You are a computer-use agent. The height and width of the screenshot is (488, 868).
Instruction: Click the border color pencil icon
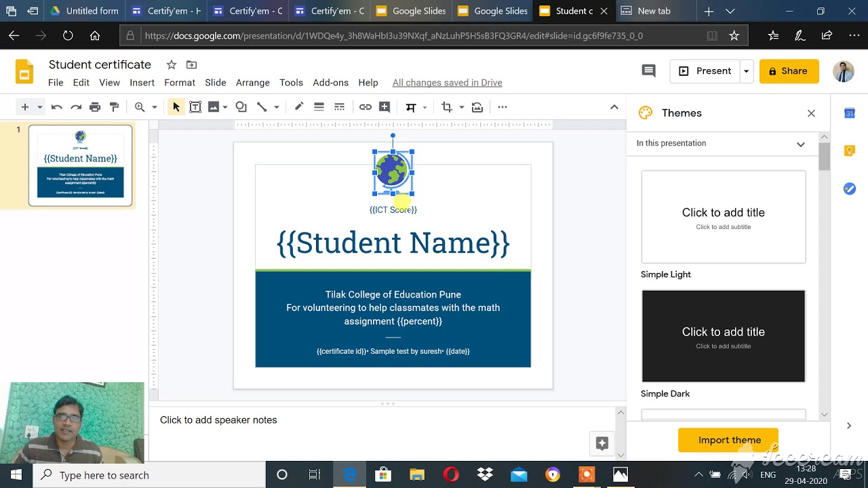coord(299,107)
